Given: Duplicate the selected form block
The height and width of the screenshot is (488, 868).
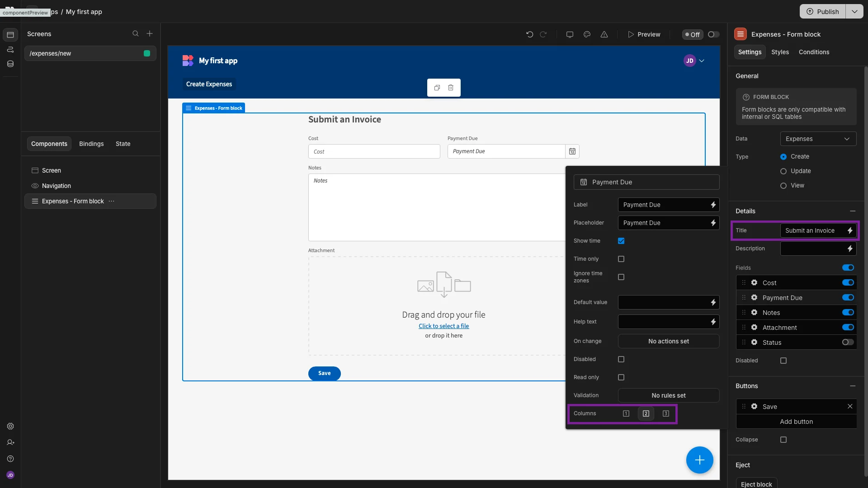Looking at the screenshot, I should pos(437,88).
